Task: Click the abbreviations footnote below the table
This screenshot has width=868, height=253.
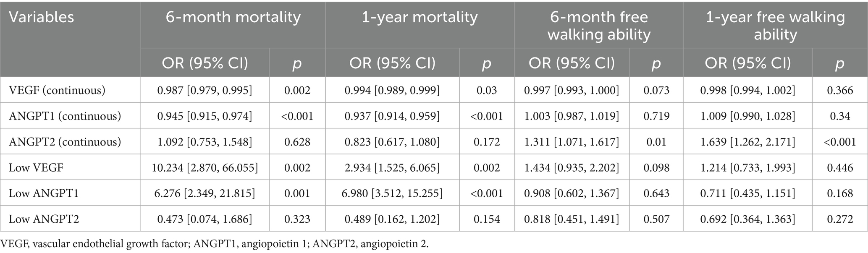Action: coord(215,244)
